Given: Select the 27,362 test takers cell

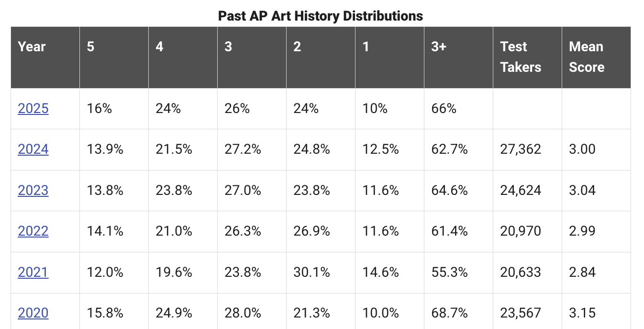Looking at the screenshot, I should (x=521, y=149).
